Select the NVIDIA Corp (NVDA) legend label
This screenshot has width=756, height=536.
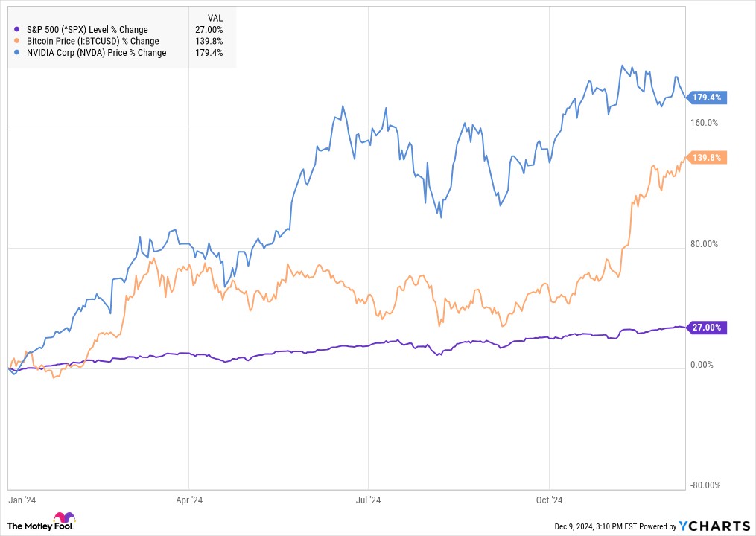click(x=96, y=53)
